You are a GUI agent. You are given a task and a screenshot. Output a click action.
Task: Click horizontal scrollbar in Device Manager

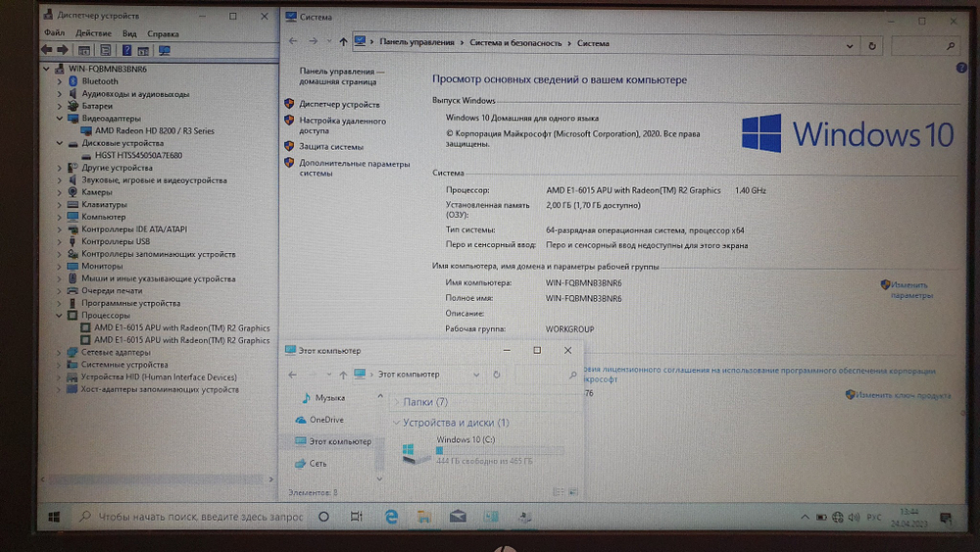click(x=156, y=479)
